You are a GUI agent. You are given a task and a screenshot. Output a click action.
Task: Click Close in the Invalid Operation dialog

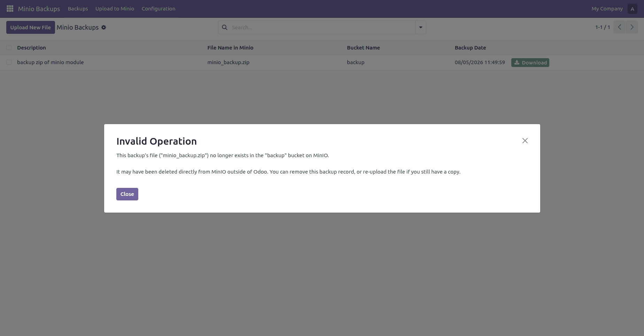coord(127,194)
